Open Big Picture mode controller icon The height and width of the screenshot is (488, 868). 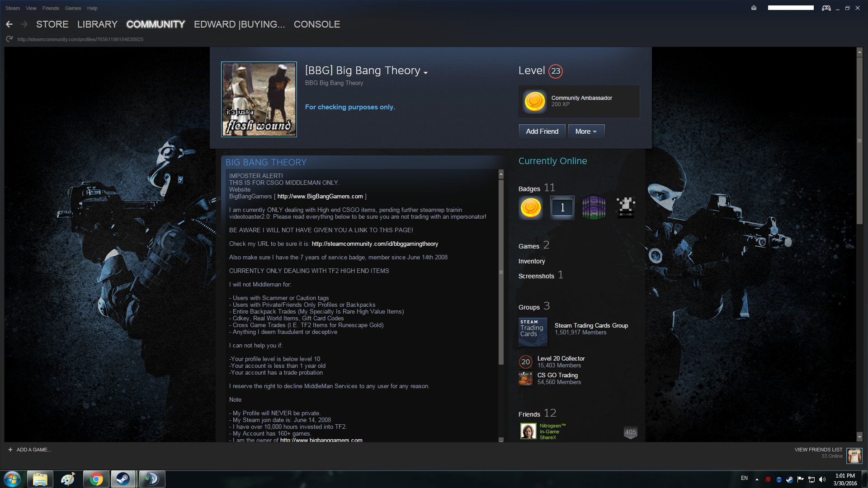826,8
